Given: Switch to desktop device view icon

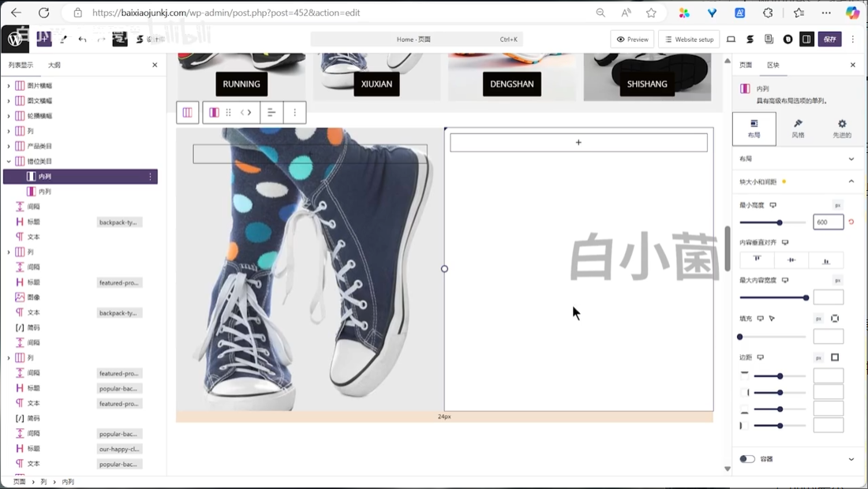Looking at the screenshot, I should (x=731, y=39).
